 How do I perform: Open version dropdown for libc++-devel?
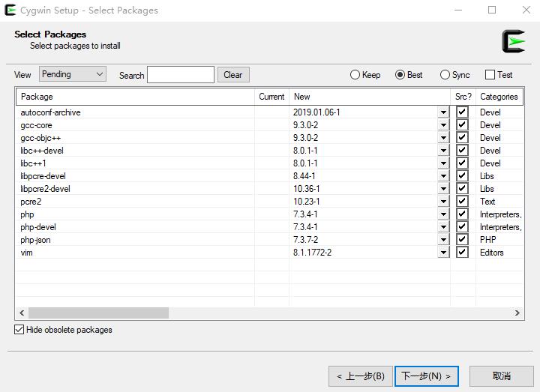[443, 151]
